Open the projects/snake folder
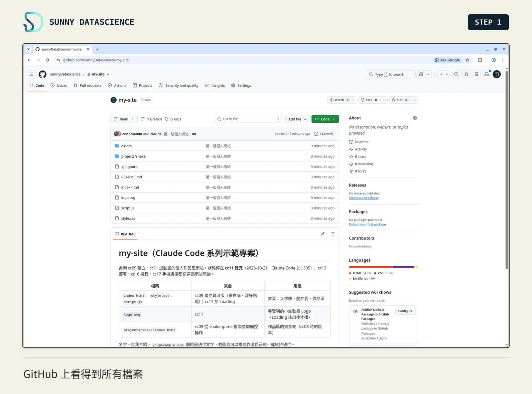Screen dimensions: 532x394 point(133,156)
